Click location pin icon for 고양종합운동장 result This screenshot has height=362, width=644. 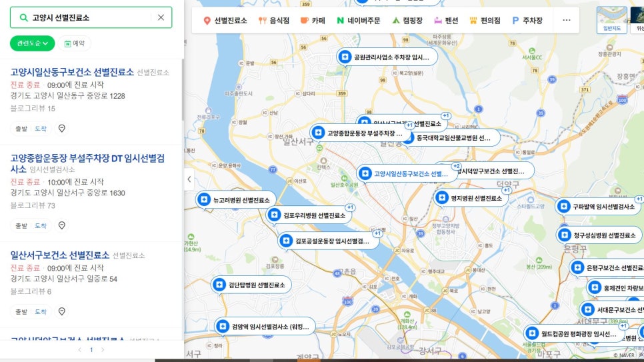pyautogui.click(x=61, y=225)
